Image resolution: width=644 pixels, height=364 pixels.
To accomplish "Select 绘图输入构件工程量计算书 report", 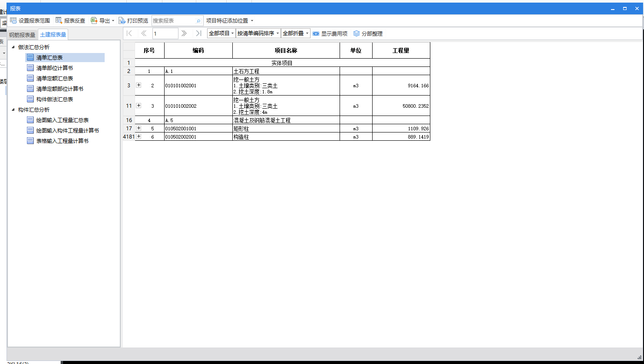I will coord(68,130).
